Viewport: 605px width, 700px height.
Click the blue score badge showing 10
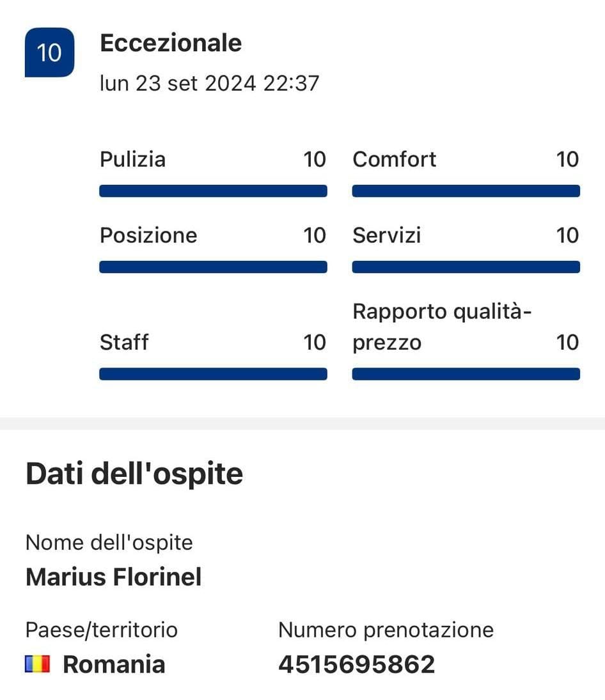[x=49, y=52]
